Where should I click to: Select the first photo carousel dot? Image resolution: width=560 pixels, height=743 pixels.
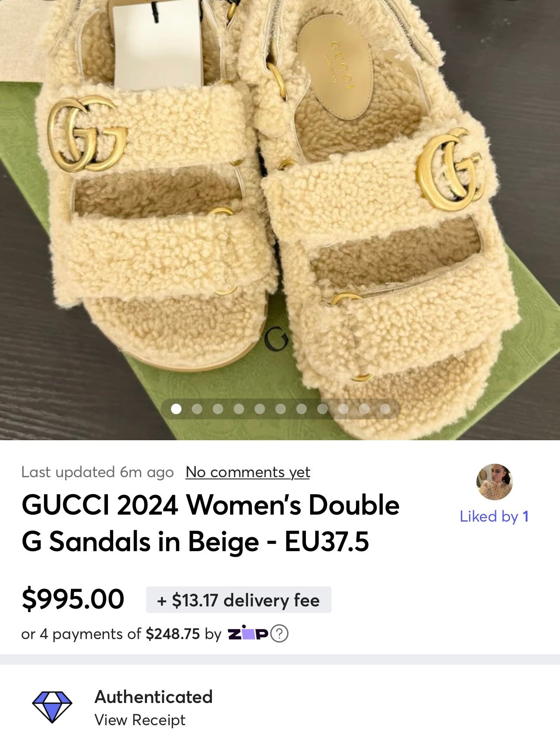click(176, 409)
